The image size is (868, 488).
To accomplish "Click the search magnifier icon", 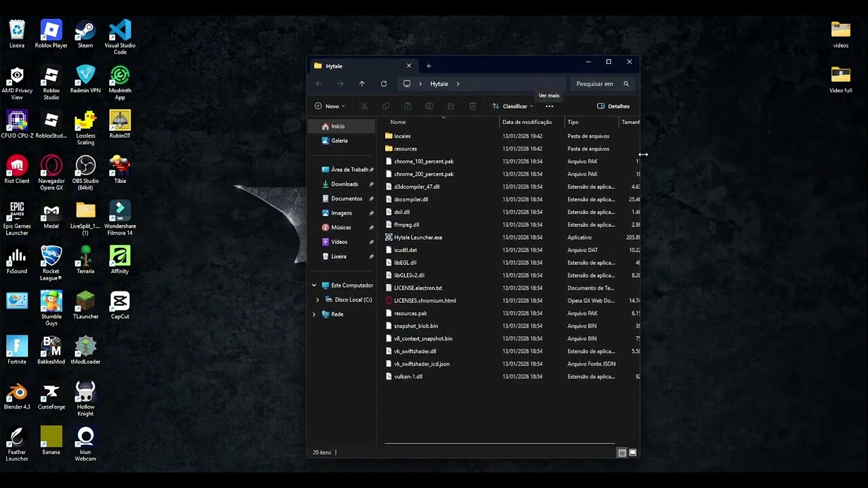I will point(626,84).
